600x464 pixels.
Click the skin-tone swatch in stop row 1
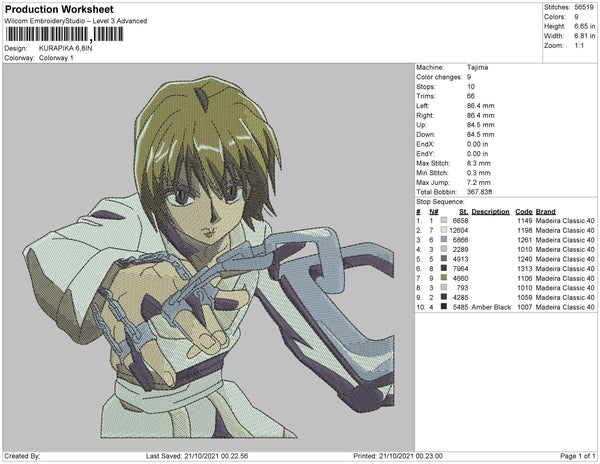(444, 220)
